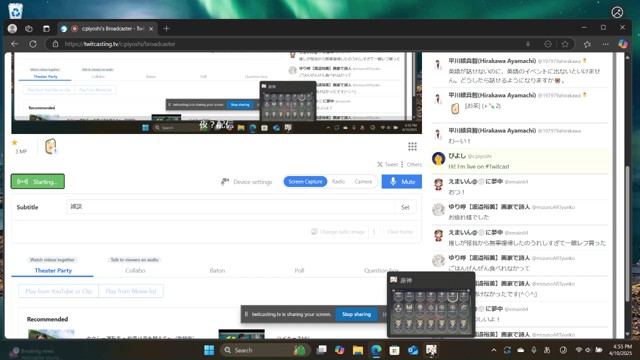Open the Others options menu

411,164
